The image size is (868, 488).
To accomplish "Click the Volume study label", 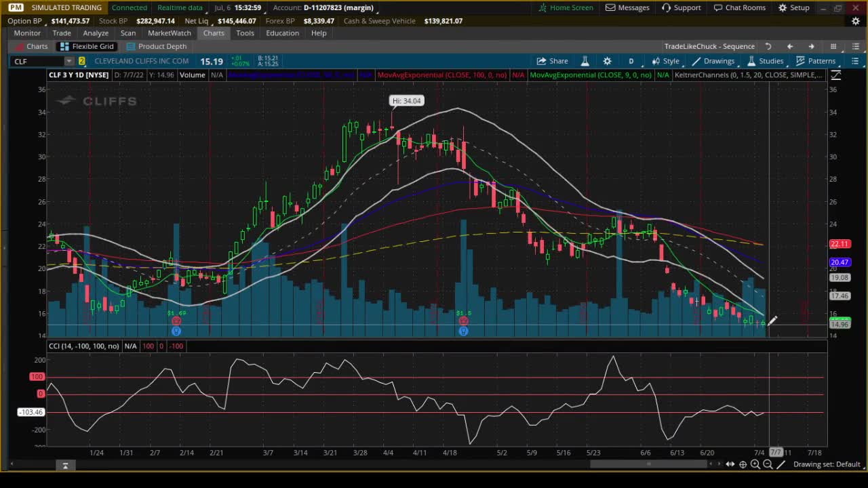I will (193, 75).
